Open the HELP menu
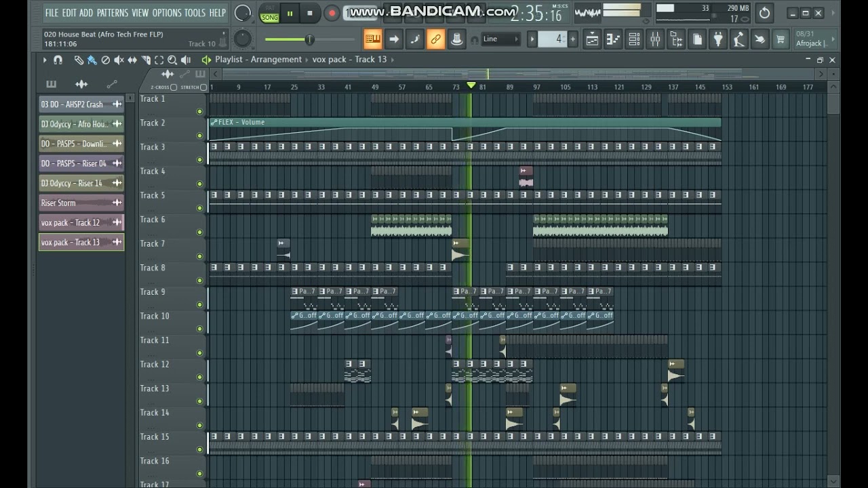868x488 pixels. (x=218, y=13)
